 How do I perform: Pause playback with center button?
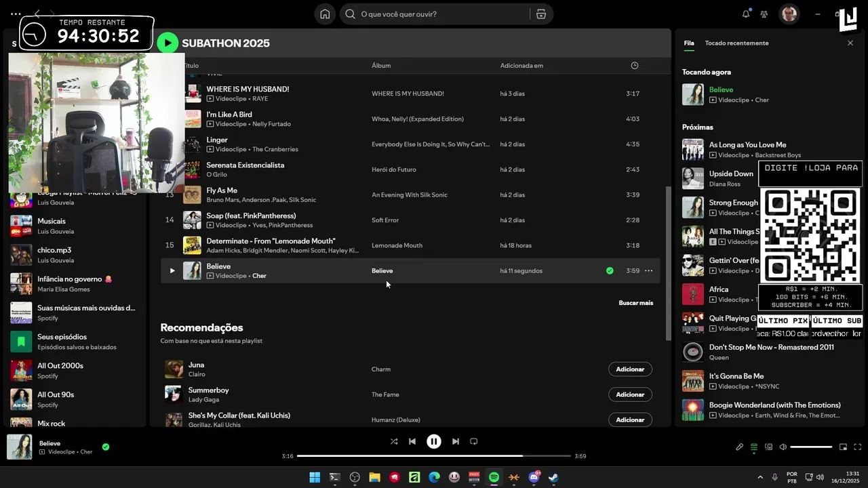434,441
